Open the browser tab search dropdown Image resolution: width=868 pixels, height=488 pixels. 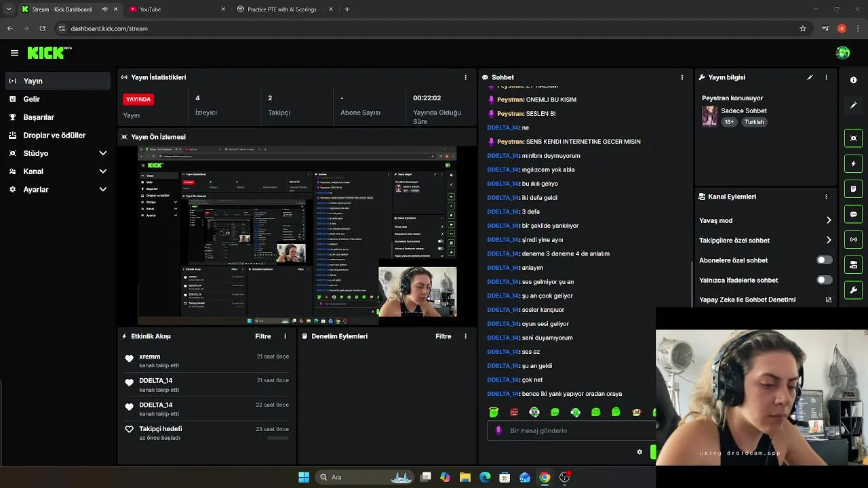[8, 9]
